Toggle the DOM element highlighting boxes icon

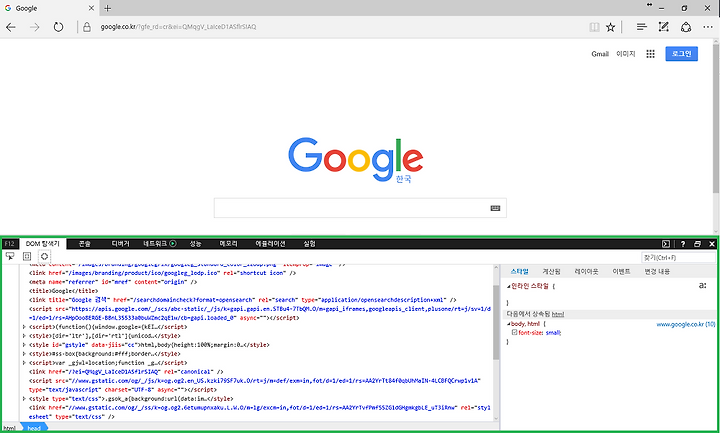tap(27, 256)
